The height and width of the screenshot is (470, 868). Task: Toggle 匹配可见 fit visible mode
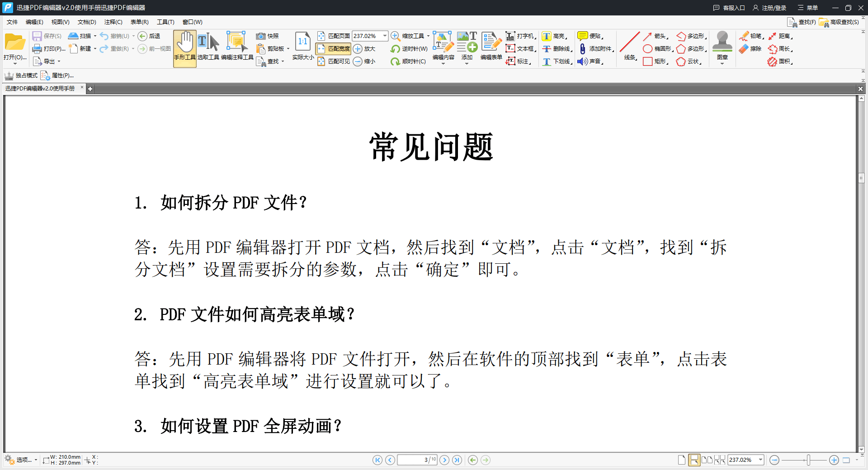pyautogui.click(x=334, y=61)
